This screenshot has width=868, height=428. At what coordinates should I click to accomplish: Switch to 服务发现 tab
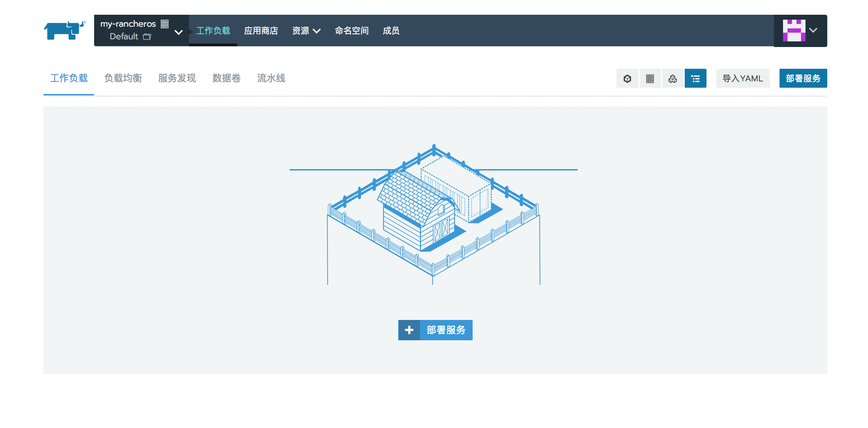pos(177,78)
